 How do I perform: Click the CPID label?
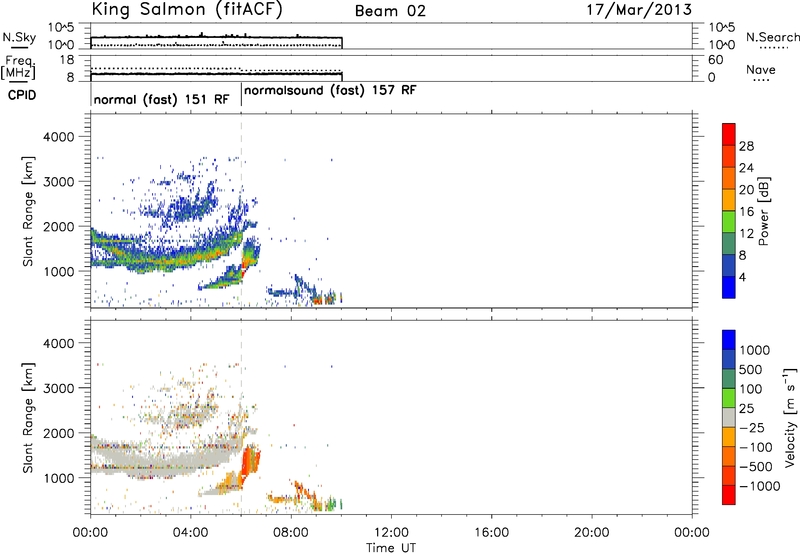pyautogui.click(x=22, y=95)
